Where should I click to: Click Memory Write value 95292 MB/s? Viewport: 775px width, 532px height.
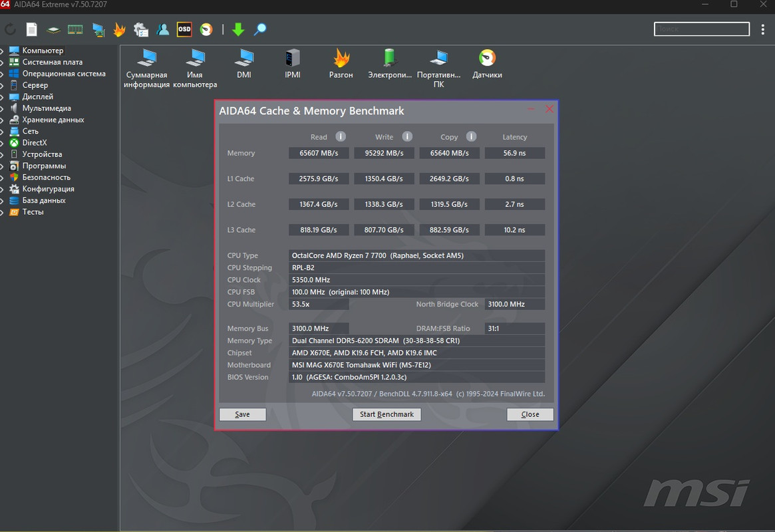[x=384, y=153]
